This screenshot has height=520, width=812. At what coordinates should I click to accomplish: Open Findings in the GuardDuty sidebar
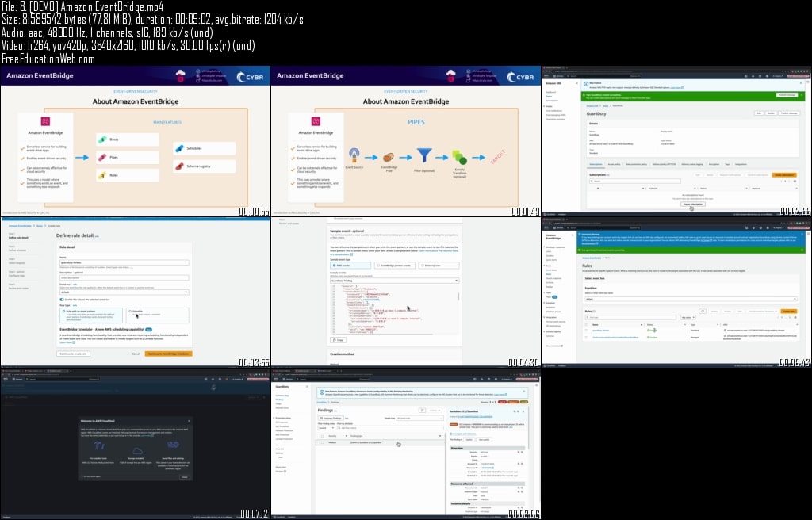coord(280,400)
